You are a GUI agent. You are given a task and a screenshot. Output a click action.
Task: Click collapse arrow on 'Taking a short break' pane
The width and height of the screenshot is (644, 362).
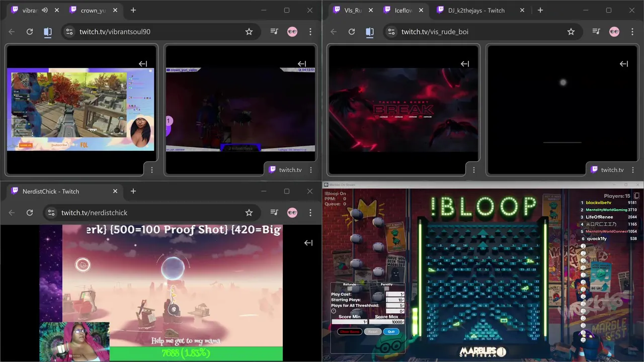(465, 64)
